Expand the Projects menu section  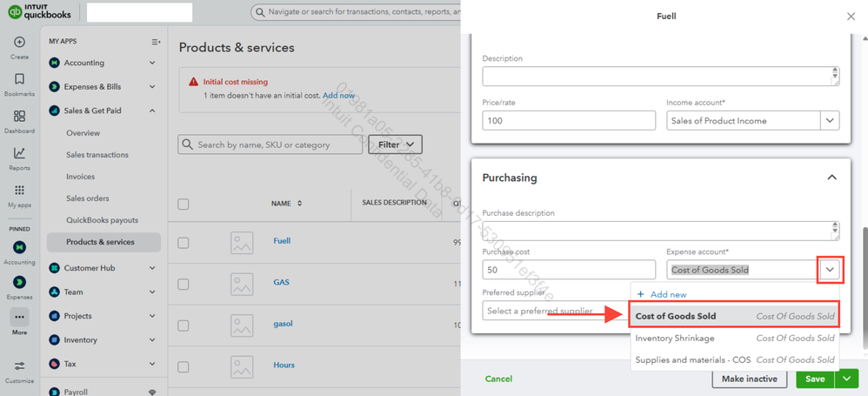[152, 316]
